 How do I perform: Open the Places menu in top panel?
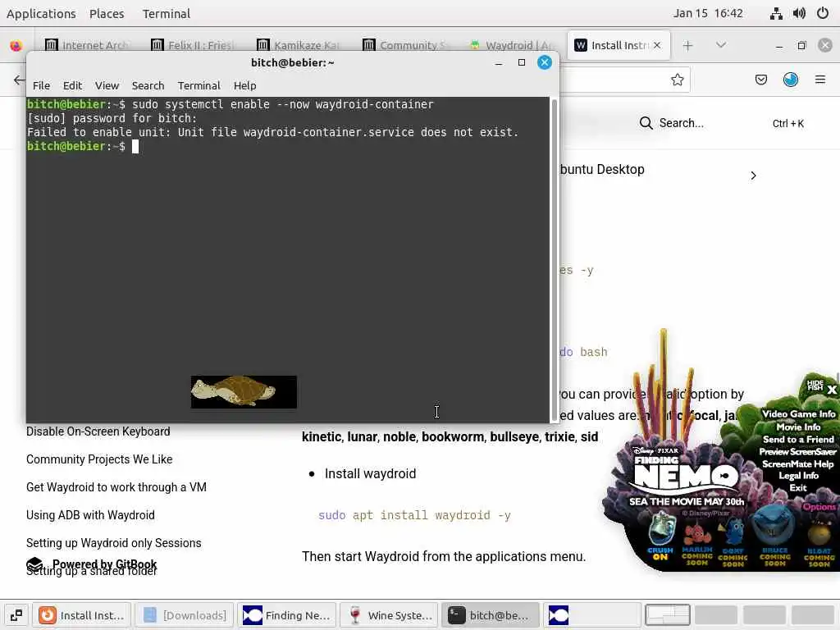point(107,13)
